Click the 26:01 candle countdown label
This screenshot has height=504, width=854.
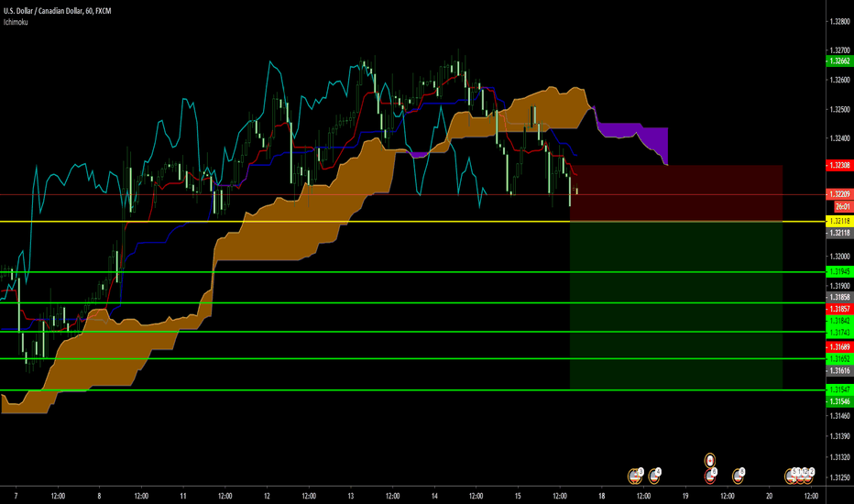coord(838,206)
